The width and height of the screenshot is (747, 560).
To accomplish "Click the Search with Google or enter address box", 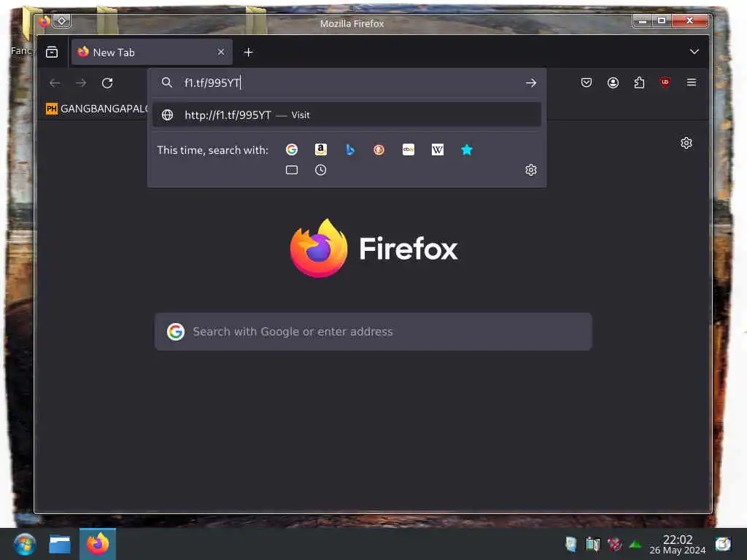I will 373,332.
